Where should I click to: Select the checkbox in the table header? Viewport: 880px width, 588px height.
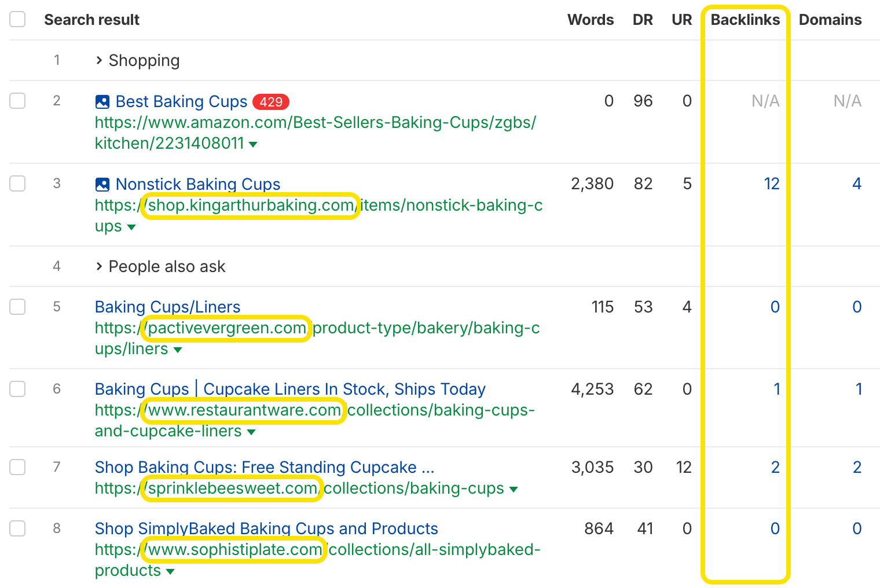pos(17,19)
